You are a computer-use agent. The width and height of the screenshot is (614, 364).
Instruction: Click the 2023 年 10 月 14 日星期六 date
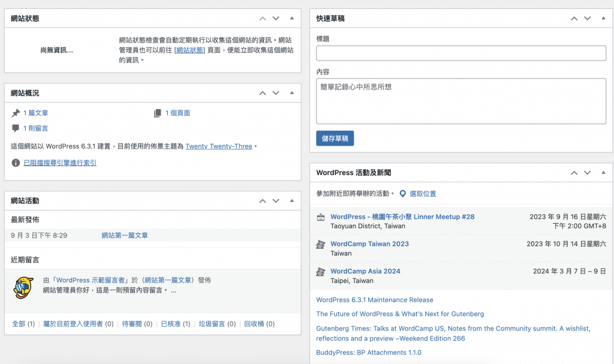coord(566,243)
